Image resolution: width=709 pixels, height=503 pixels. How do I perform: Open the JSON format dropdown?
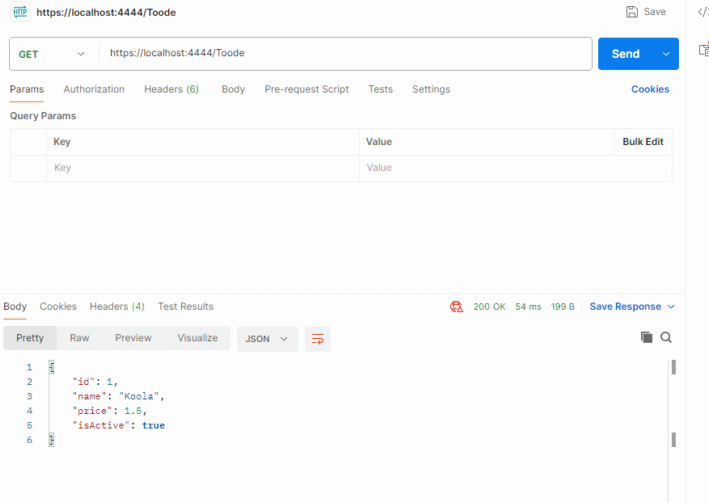(266, 339)
